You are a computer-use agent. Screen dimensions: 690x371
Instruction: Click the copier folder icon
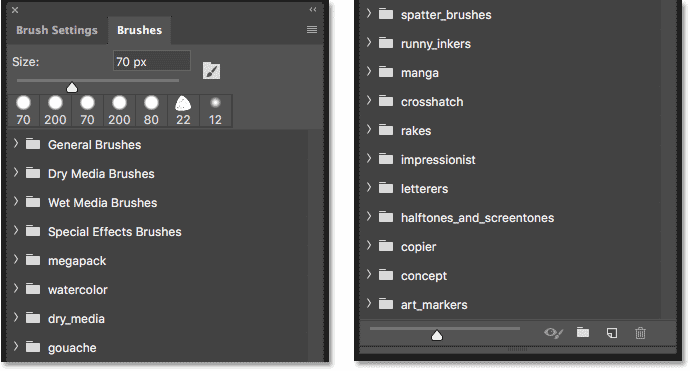pyautogui.click(x=386, y=246)
